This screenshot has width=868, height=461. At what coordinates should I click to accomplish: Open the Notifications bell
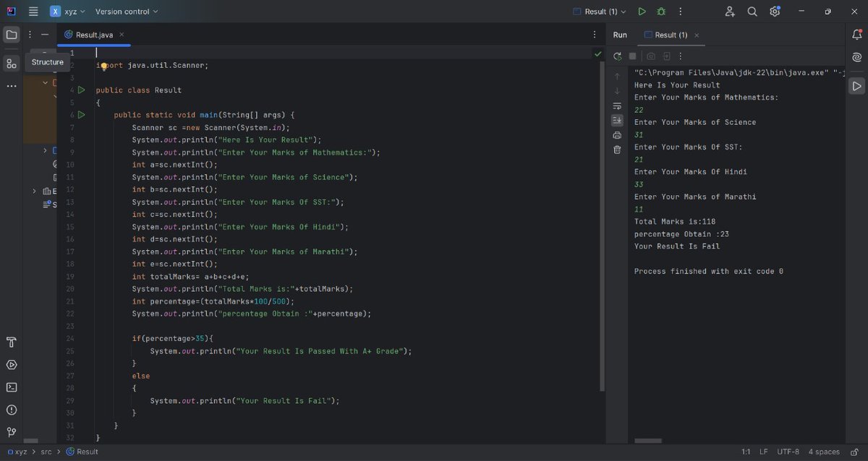(x=856, y=35)
